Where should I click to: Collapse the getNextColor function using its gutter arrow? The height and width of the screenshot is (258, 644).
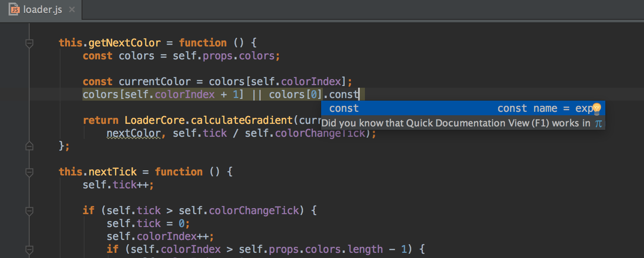coord(29,43)
